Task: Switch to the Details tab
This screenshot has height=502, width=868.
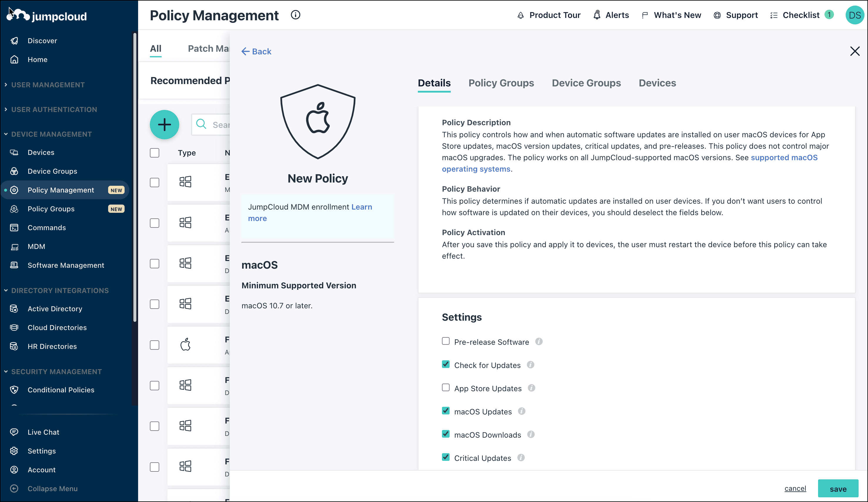Action: click(x=434, y=83)
